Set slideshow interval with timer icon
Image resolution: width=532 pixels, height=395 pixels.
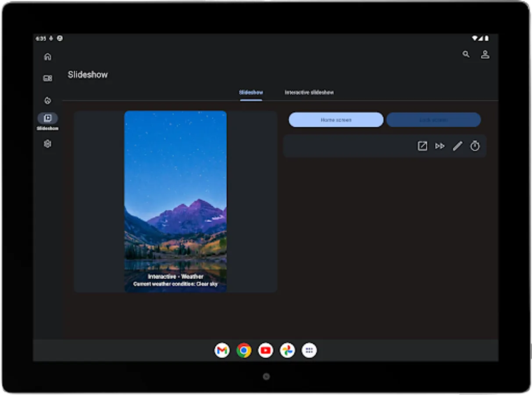tap(475, 146)
